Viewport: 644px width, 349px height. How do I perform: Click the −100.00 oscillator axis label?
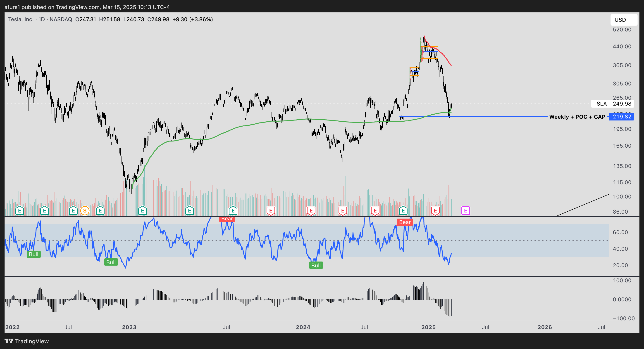point(623,318)
